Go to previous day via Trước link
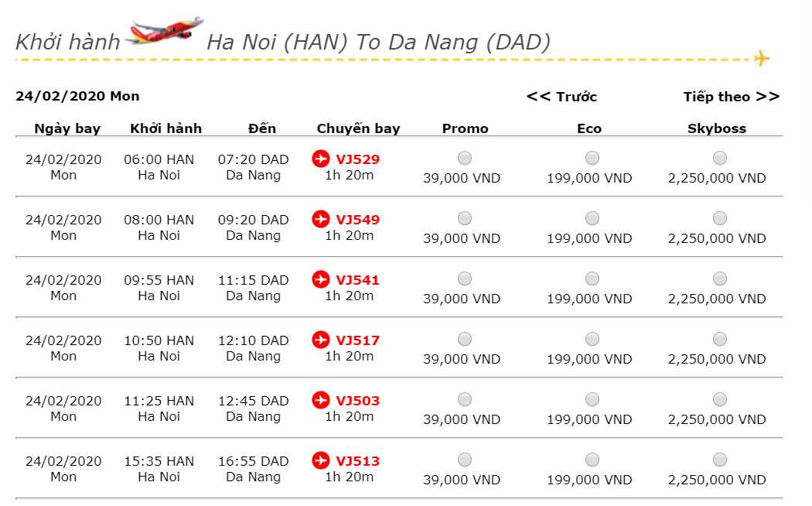This screenshot has width=812, height=506. point(562,97)
